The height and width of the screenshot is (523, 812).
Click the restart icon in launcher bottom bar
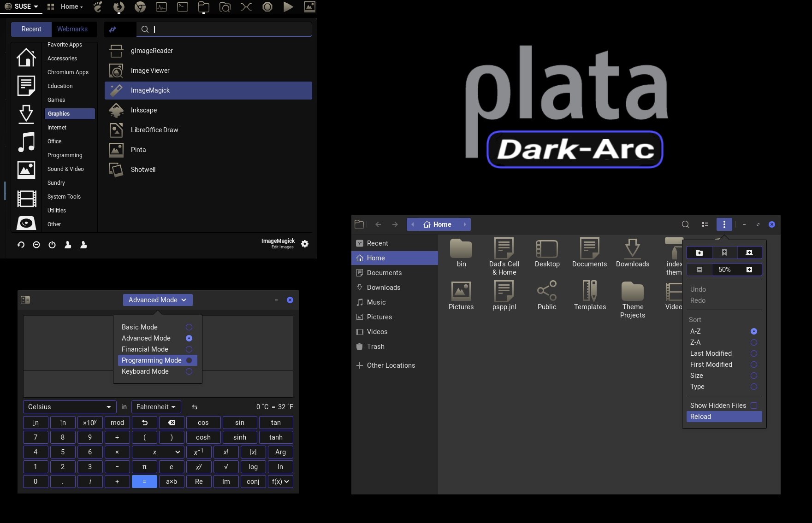tap(21, 245)
